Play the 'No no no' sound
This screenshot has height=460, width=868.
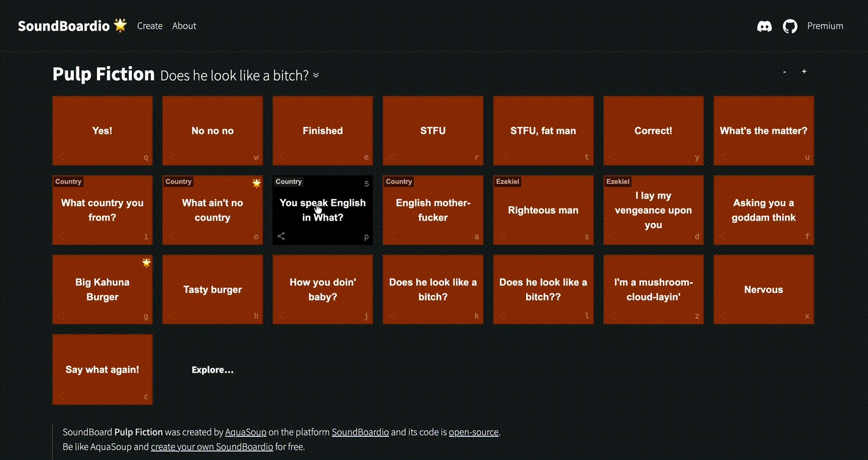pos(212,131)
